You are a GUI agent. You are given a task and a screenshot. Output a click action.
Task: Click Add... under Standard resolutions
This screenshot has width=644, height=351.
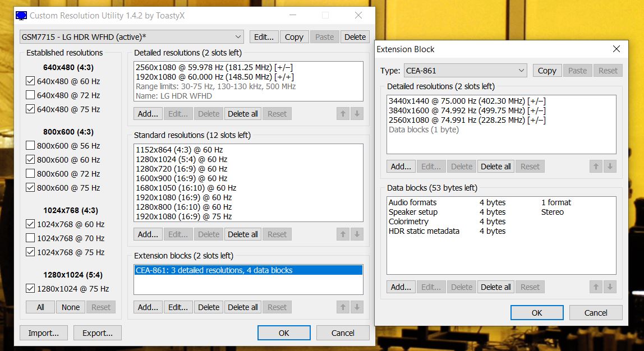(148, 234)
